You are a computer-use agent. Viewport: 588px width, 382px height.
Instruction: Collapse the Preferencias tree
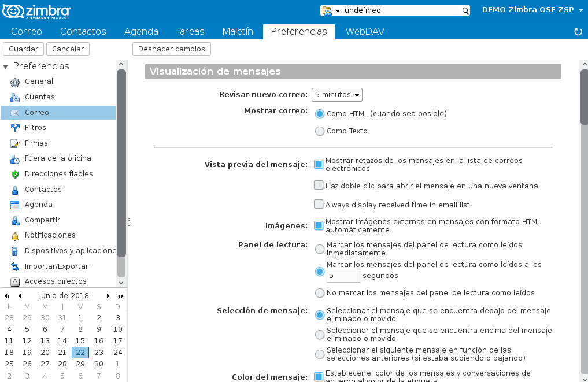(x=5, y=67)
